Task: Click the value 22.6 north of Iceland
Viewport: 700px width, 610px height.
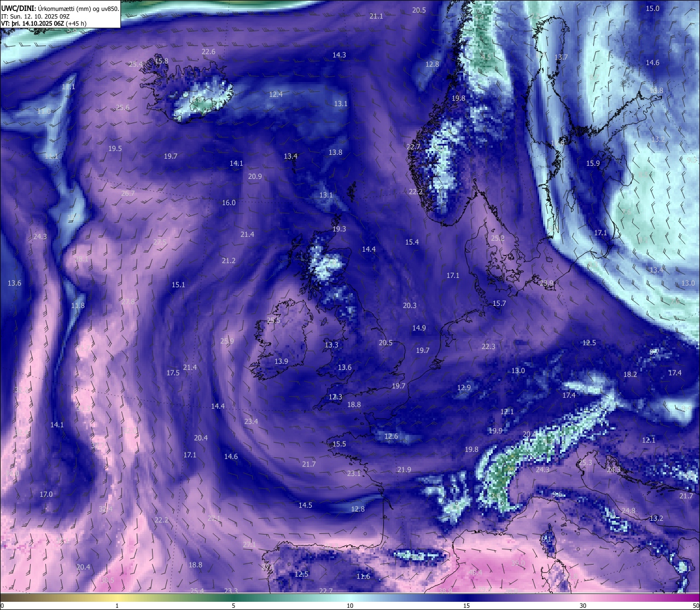Action: (x=208, y=52)
